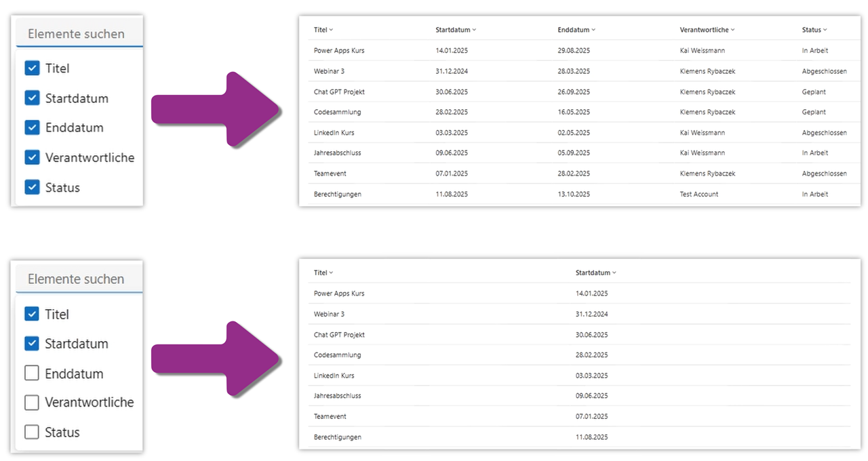Uncheck Enddatum in the fully checked column list
This screenshot has height=461, width=868.
[32, 127]
